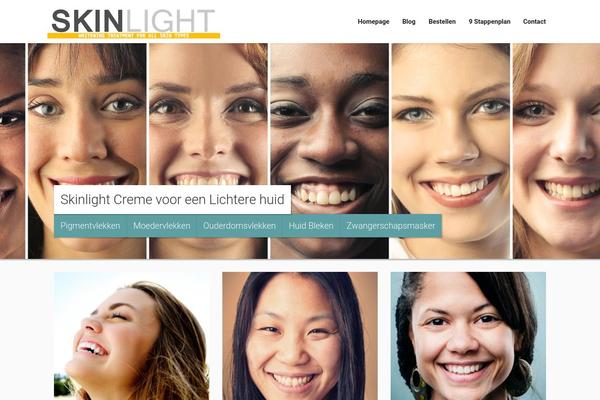The height and width of the screenshot is (400, 600).
Task: Click the laughing woman thumbnail with sky background
Action: coord(132,336)
